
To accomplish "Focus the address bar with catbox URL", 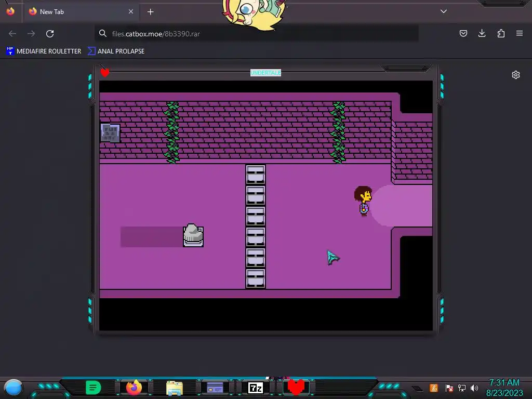I will (x=256, y=34).
